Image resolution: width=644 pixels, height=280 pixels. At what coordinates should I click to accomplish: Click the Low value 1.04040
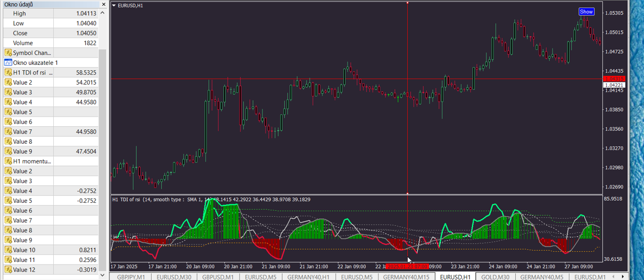click(86, 23)
